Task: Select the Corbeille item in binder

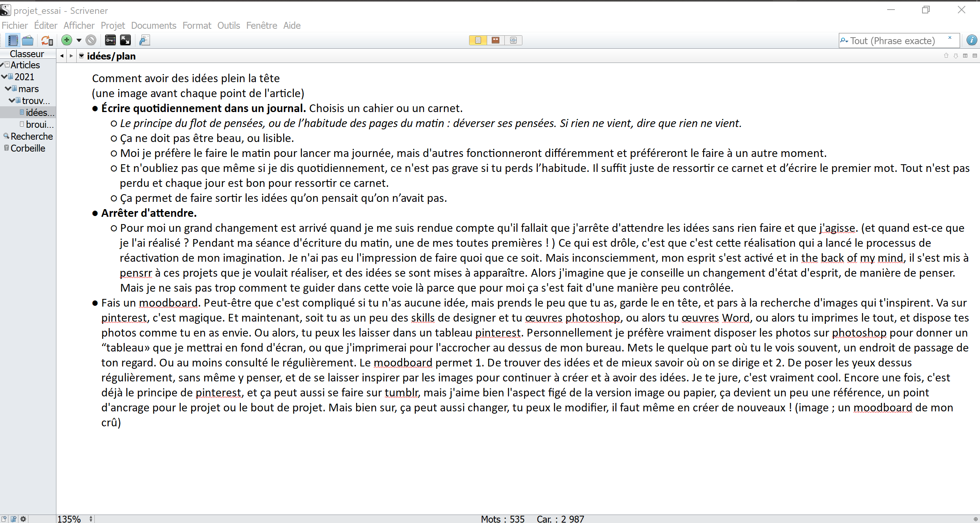Action: 28,148
